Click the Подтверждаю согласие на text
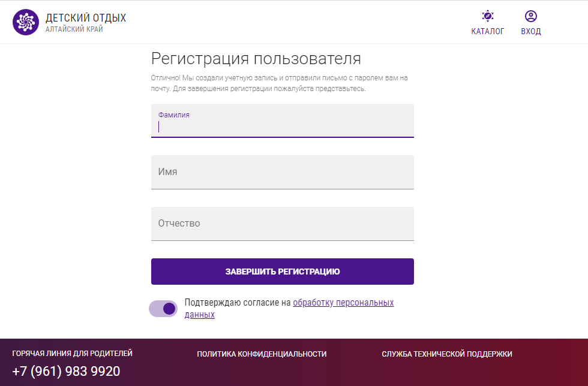The width and height of the screenshot is (588, 386). [x=238, y=303]
